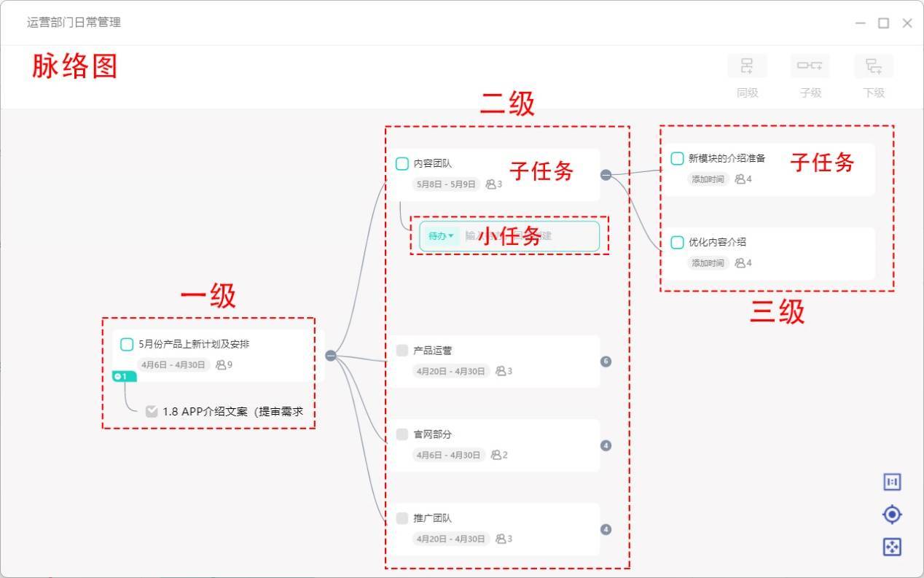Click members icon on 推广团队 card
The height and width of the screenshot is (578, 924).
501,539
